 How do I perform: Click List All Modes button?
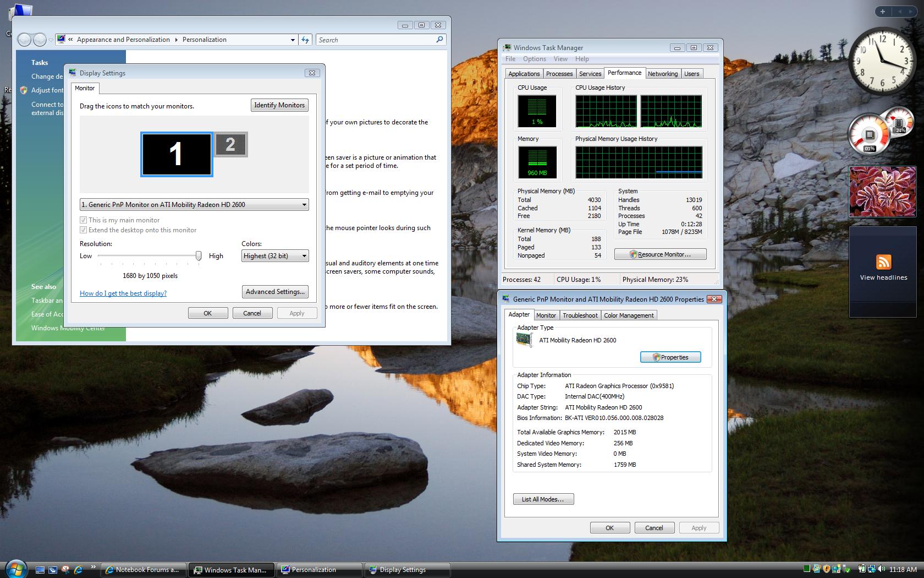[543, 499]
